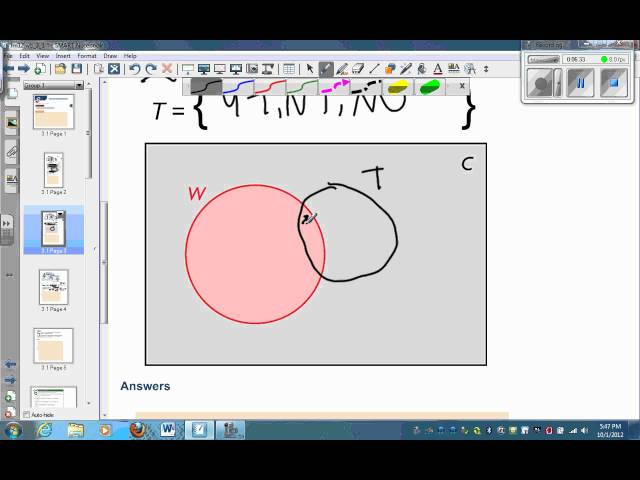Open the View menu
The image size is (640, 480).
coord(42,56)
